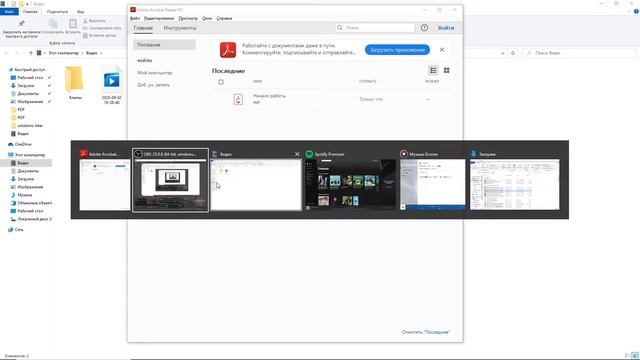Open Объемные объекты in the navigation pane
The image size is (640, 360).
point(31,203)
